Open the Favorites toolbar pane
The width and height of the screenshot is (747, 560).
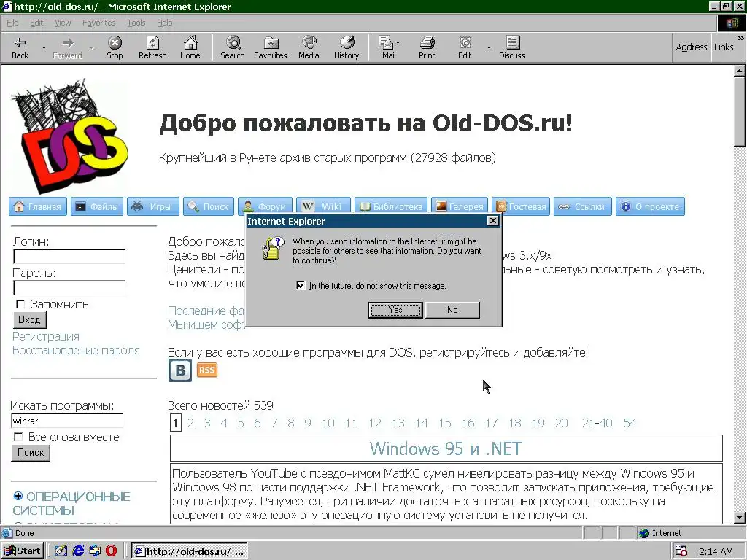coord(270,47)
